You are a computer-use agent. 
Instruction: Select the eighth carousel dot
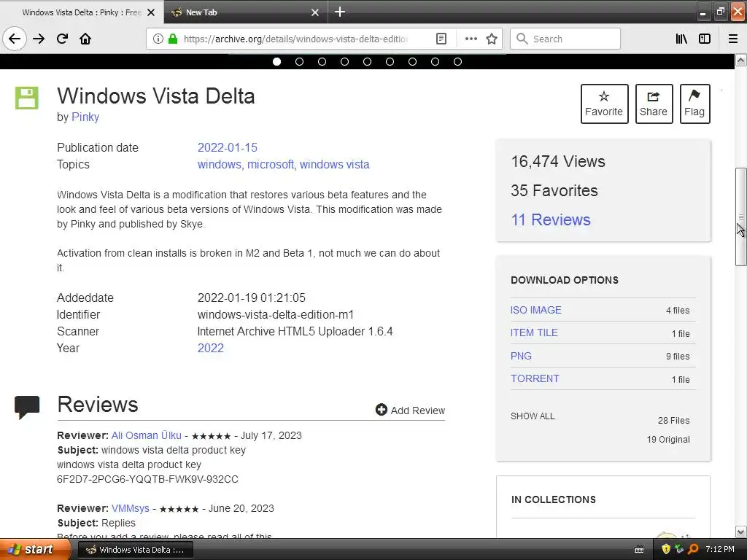[x=435, y=61]
